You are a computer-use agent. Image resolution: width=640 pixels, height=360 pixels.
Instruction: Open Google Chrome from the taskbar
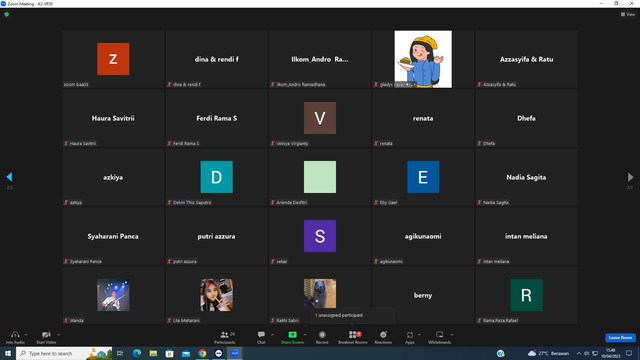coord(202,353)
